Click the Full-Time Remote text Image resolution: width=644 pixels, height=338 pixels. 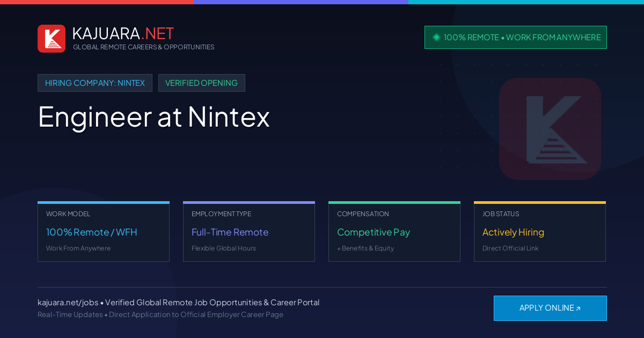pyautogui.click(x=230, y=232)
